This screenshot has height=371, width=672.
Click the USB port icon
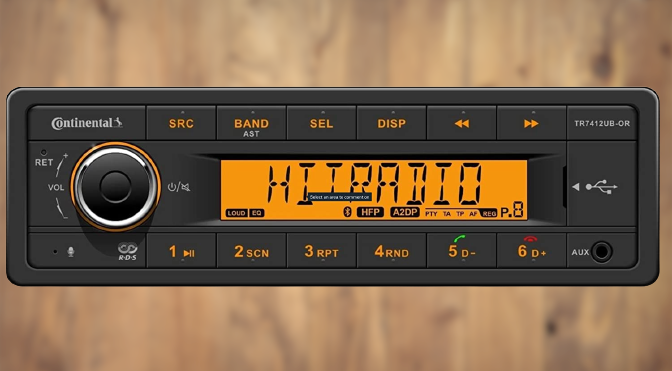click(602, 187)
